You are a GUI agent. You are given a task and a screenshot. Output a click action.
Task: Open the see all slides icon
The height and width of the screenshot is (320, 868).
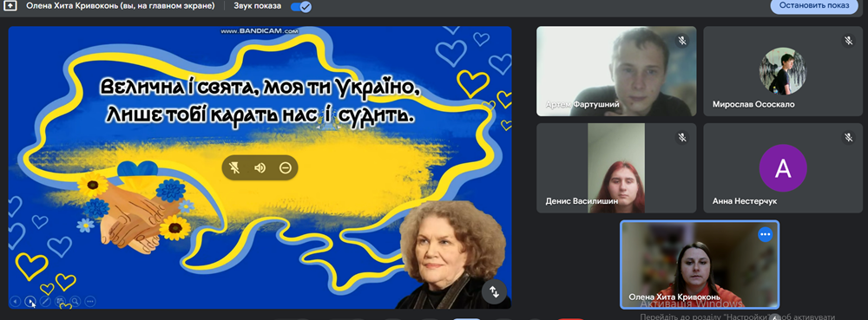point(61,301)
